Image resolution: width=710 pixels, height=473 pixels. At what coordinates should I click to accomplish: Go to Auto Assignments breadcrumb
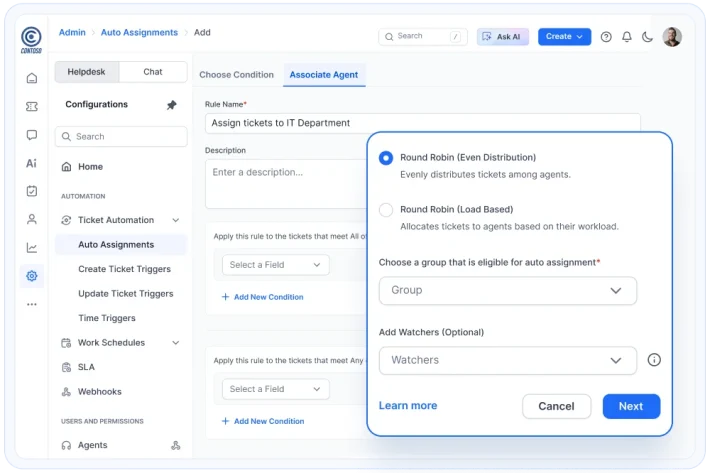[x=139, y=33]
